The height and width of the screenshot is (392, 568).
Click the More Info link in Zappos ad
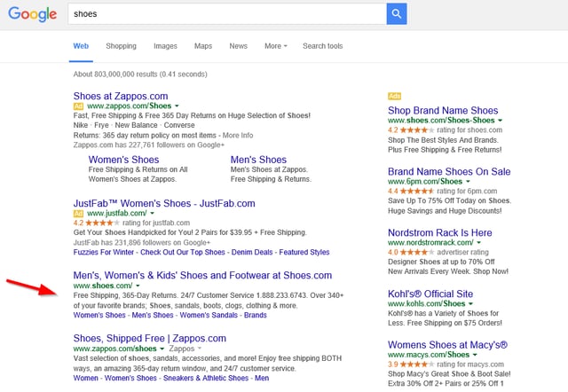(x=238, y=136)
